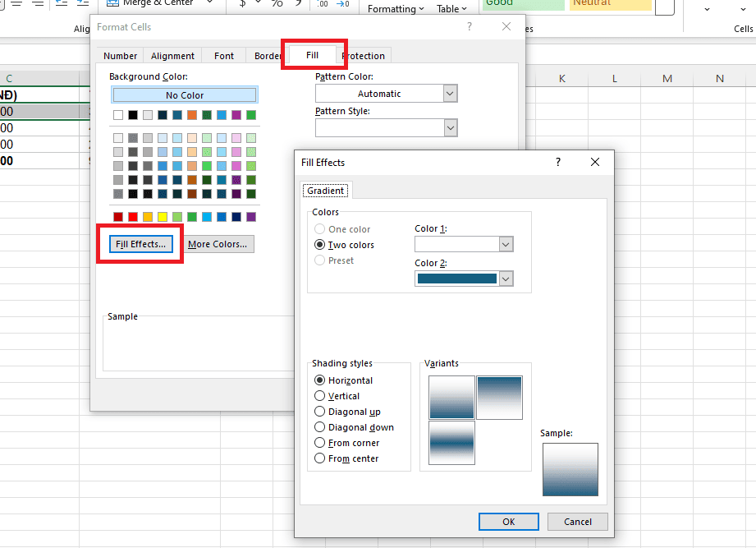Pick the bright red standard color swatch

point(133,217)
